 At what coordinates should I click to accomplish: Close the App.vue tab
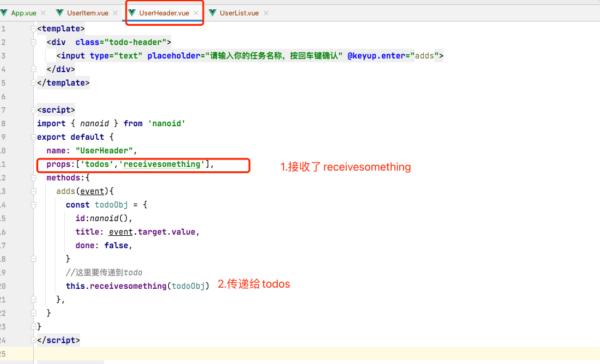point(43,13)
